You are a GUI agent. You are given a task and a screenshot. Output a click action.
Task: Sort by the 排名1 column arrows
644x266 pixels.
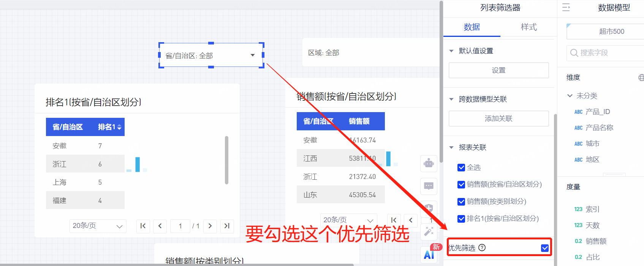[x=119, y=127]
